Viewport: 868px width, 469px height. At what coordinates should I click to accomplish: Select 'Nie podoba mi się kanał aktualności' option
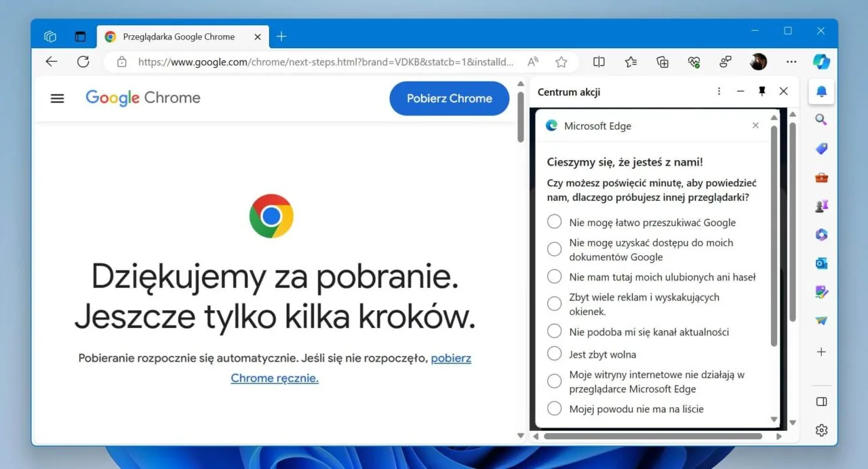(555, 331)
